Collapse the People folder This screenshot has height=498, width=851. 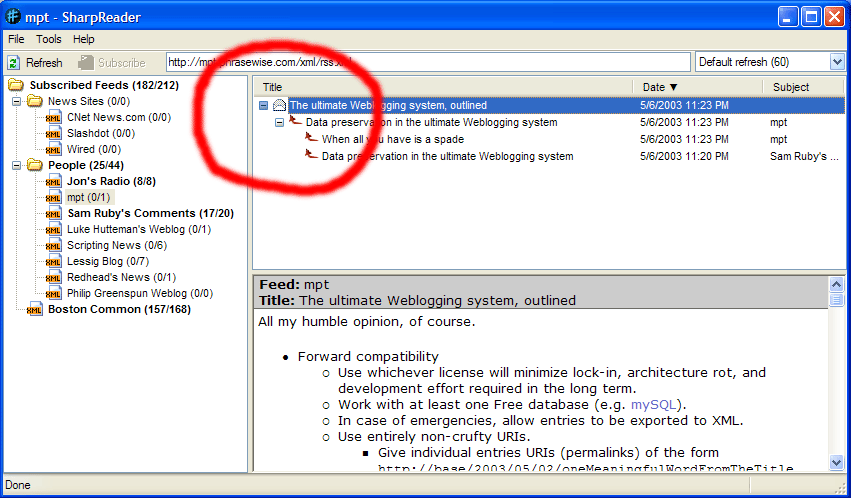click(x=17, y=165)
